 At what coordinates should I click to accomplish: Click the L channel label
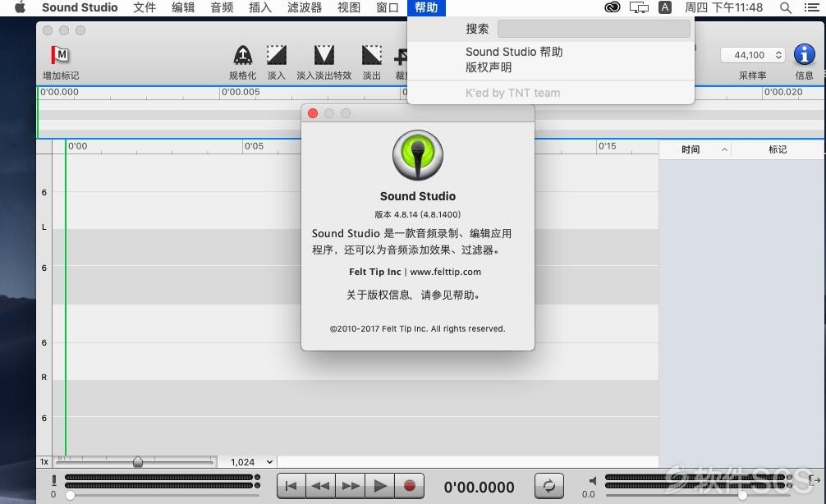point(44,227)
